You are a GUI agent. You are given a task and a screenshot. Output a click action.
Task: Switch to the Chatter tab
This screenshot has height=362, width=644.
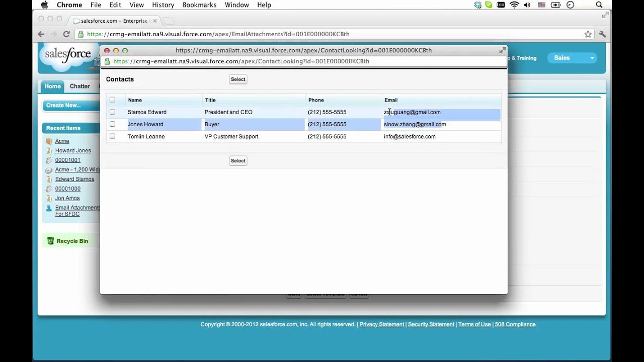pos(79,86)
